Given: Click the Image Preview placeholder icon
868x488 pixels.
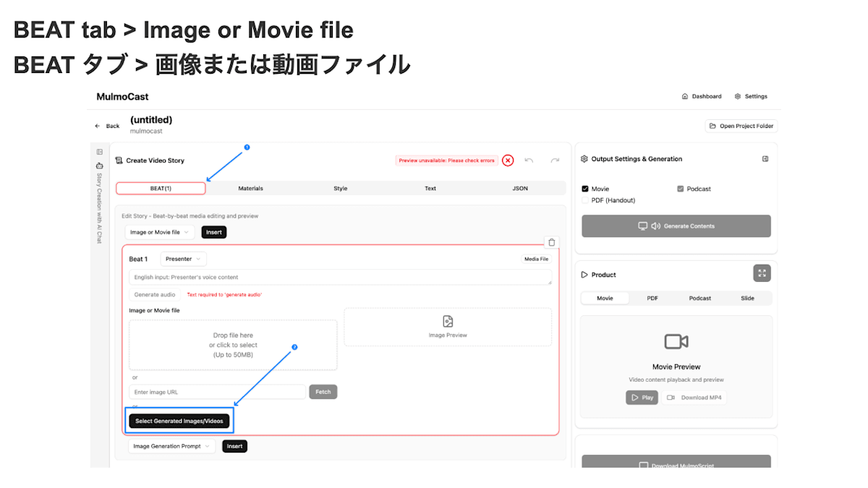Looking at the screenshot, I should click(448, 322).
